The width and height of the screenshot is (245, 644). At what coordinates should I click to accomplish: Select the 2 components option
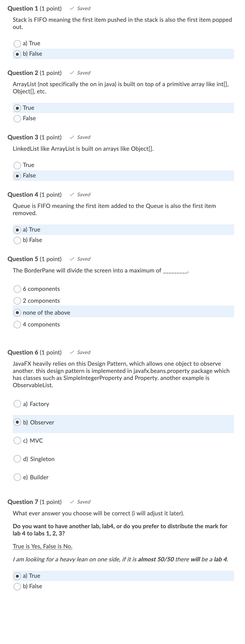pos(17,301)
